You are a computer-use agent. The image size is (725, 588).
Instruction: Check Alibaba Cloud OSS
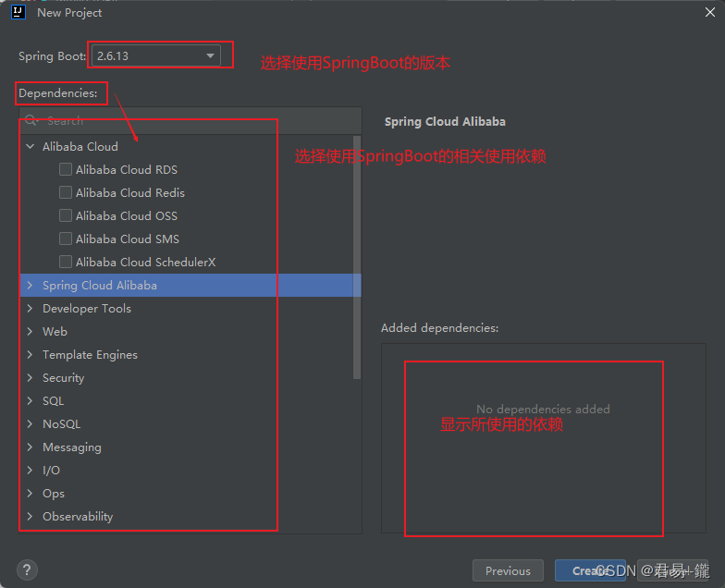pyautogui.click(x=66, y=216)
